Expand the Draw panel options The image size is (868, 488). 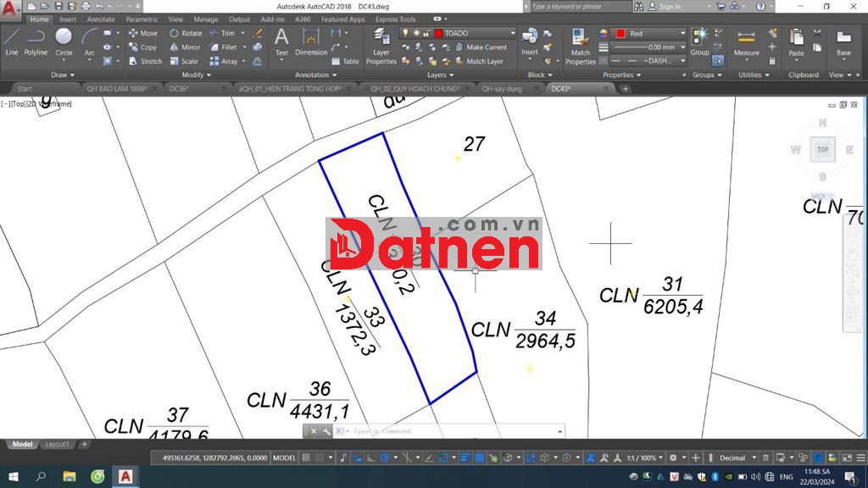click(x=63, y=75)
